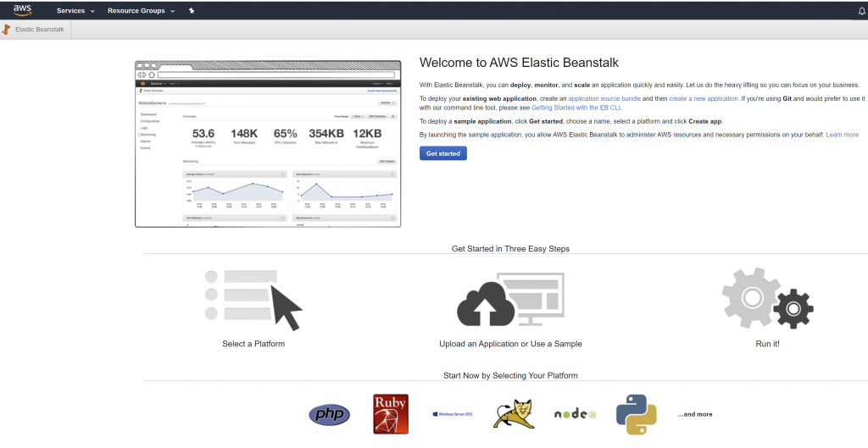Choose the Node.js platform logo

(x=576, y=414)
